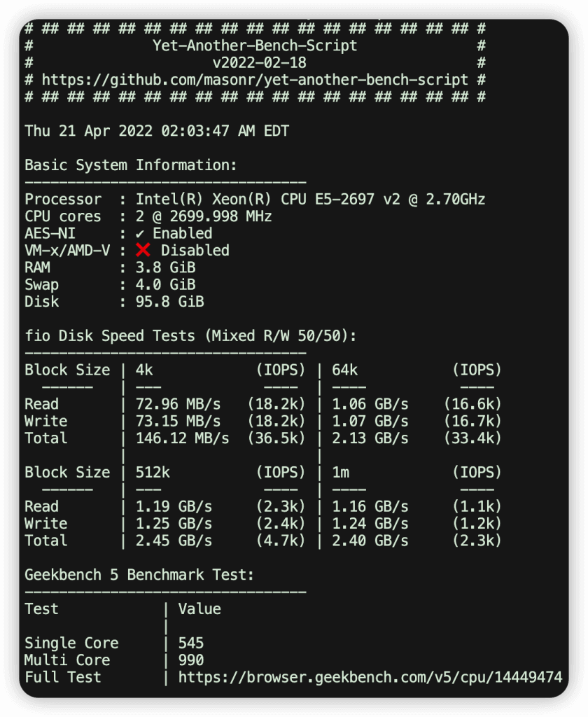Open the Geekbench browser results link

(x=370, y=677)
